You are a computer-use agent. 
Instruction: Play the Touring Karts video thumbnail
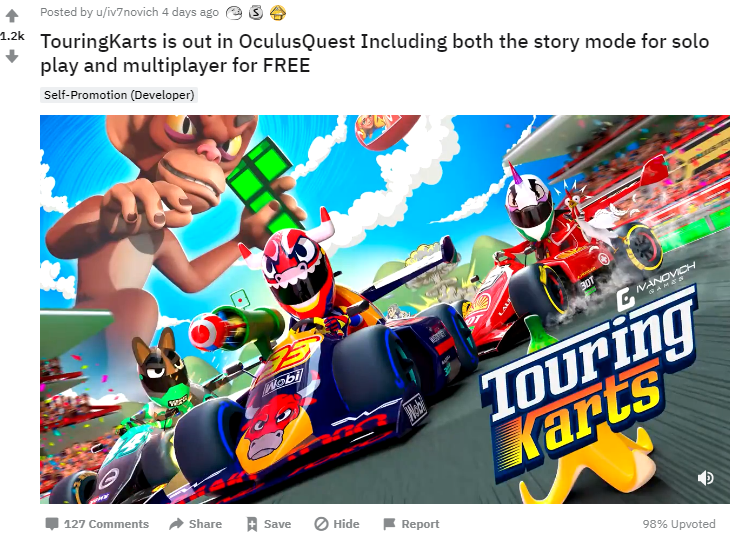[385, 309]
